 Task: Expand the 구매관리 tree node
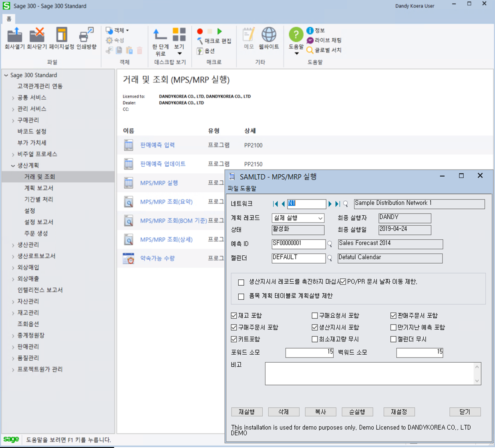pyautogui.click(x=13, y=120)
